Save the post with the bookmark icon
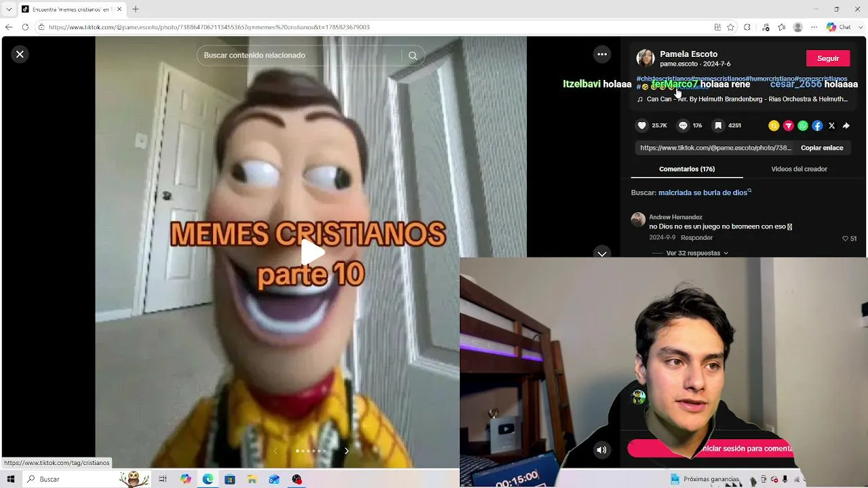This screenshot has height=488, width=868. (x=718, y=125)
